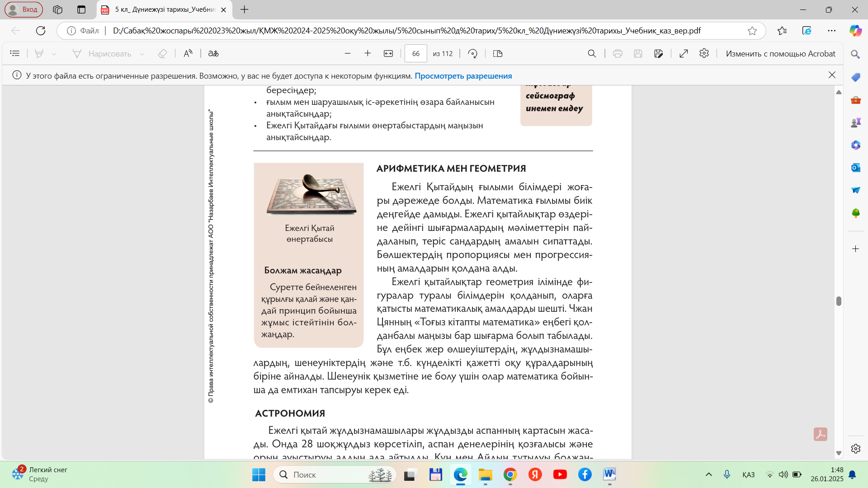The image size is (868, 488).
Task: Click the page number field showing 66
Action: click(415, 54)
